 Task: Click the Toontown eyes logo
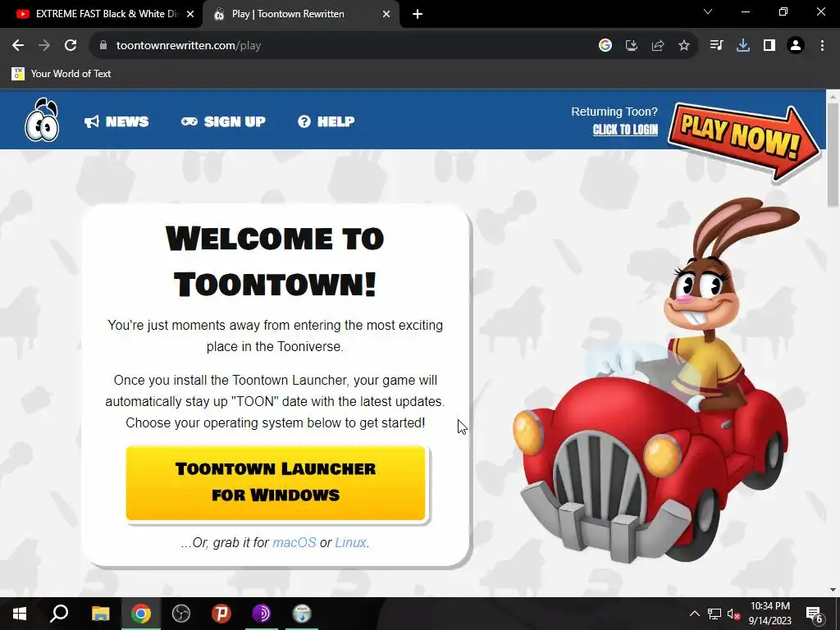[42, 120]
